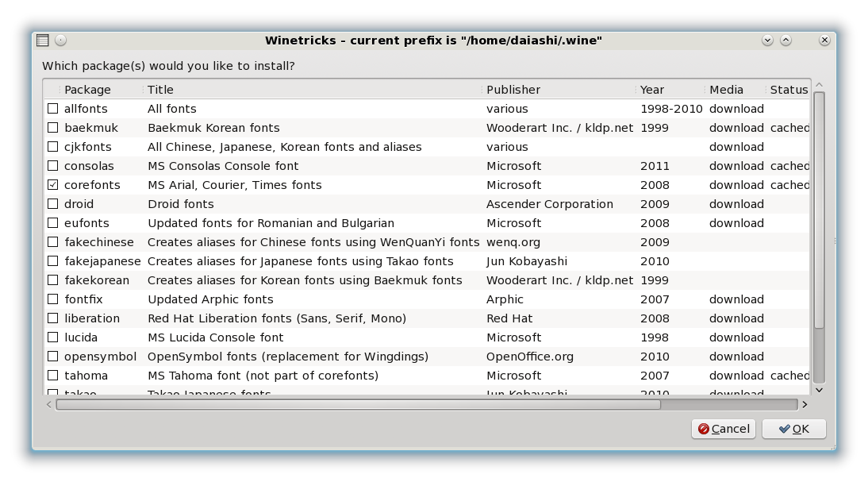The image size is (868, 482).
Task: Click the horizontal scrollbar thumb
Action: [x=358, y=404]
